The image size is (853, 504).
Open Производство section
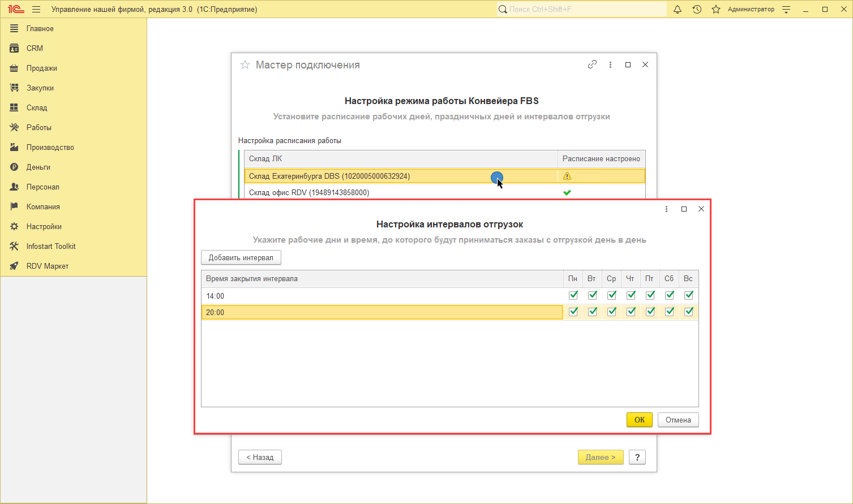coord(74,147)
